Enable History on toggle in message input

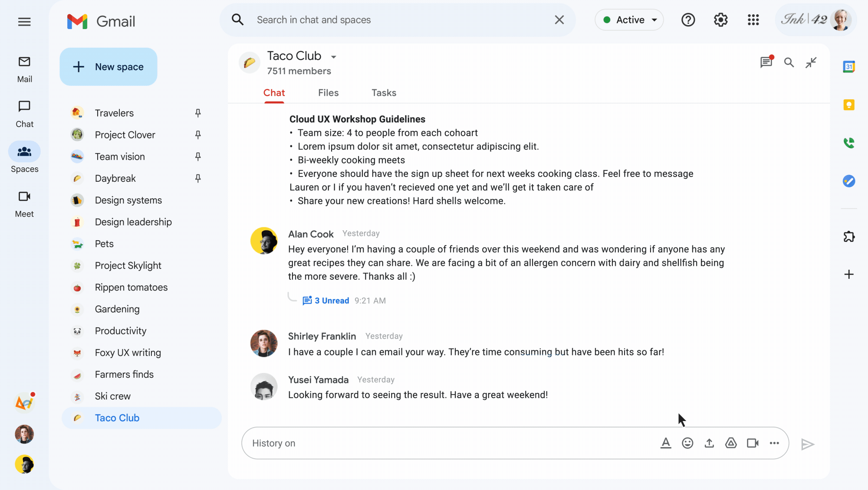[x=273, y=443]
